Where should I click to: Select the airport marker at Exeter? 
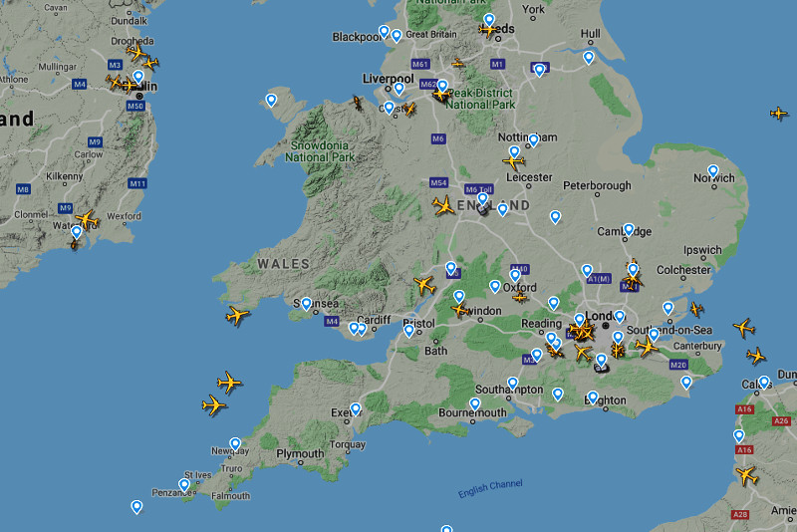coord(356,408)
